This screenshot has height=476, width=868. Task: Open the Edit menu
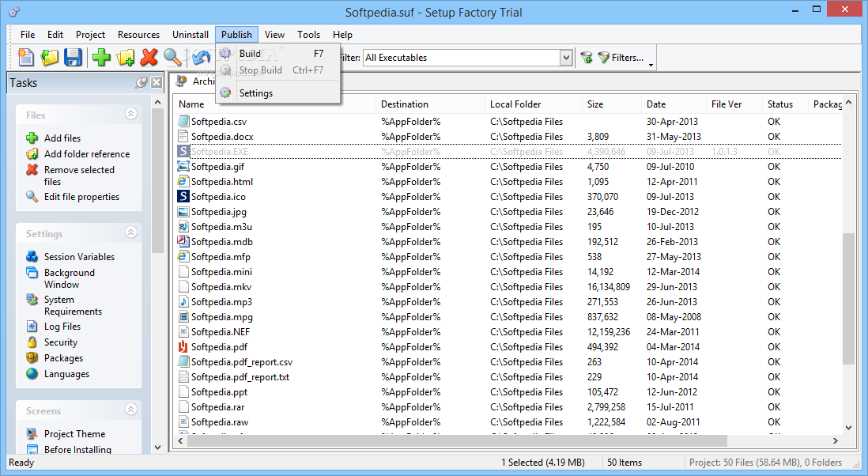(55, 34)
